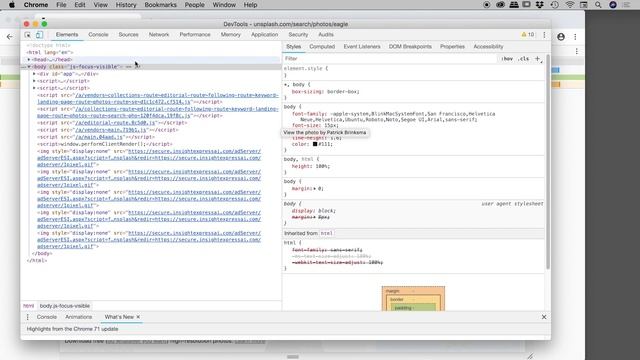Screen dimensions: 640x360
Task: Open macOS Notification Center icon
Action: coord(627,5)
